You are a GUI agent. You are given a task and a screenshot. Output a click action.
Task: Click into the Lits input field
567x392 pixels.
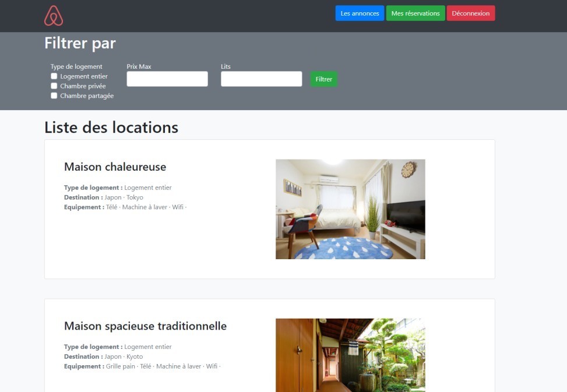pyautogui.click(x=261, y=79)
